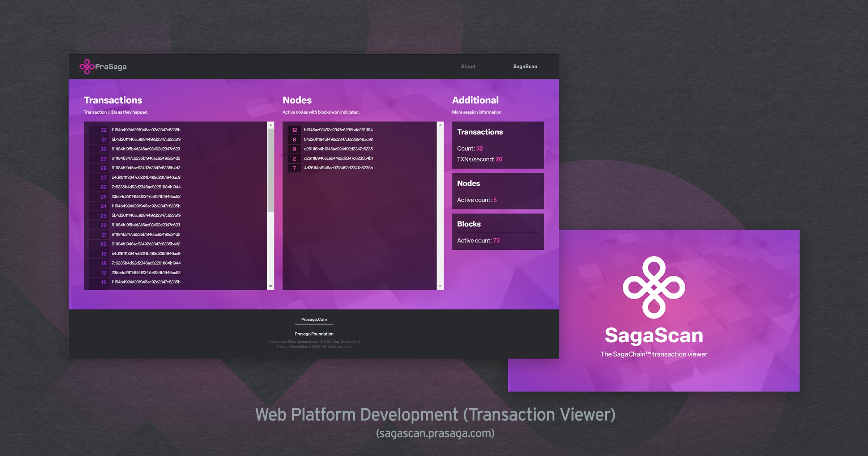Viewport: 868px width, 456px height.
Task: Click the Blocks active count card
Action: (x=498, y=232)
